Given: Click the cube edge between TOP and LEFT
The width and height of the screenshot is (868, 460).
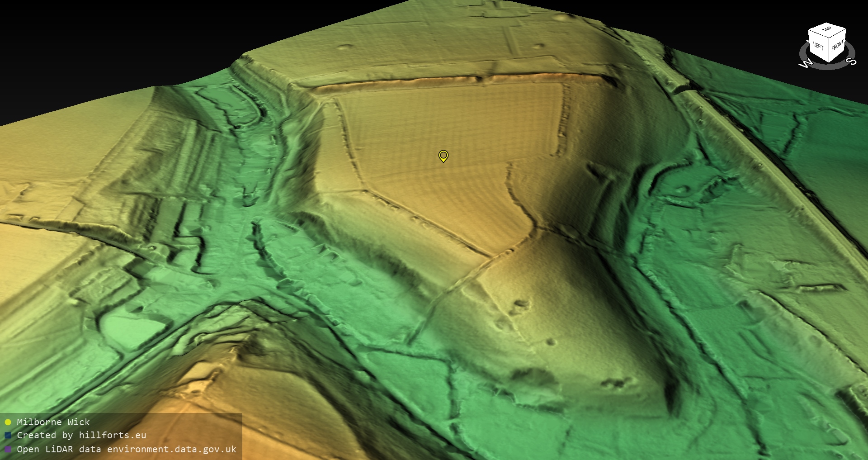Looking at the screenshot, I should pyautogui.click(x=818, y=33).
